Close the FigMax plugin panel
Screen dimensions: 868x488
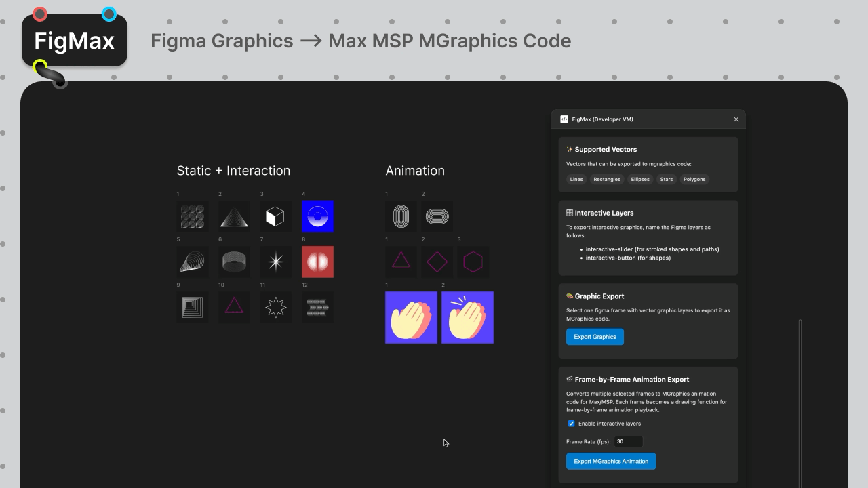click(x=736, y=119)
